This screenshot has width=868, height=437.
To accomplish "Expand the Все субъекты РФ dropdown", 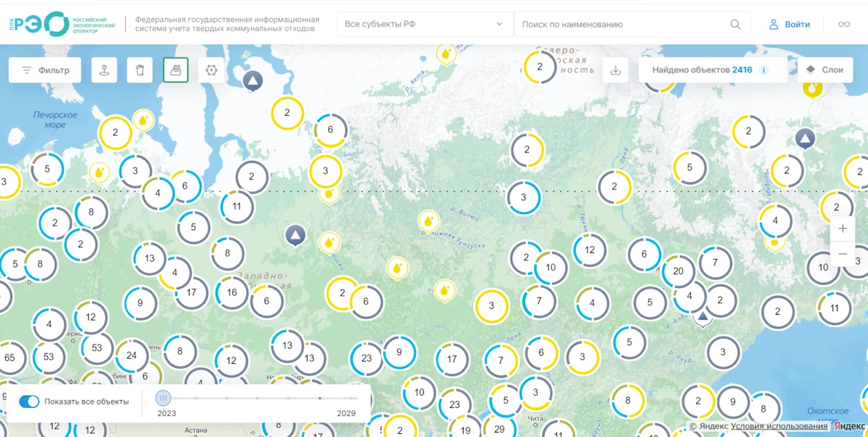I will [x=425, y=25].
